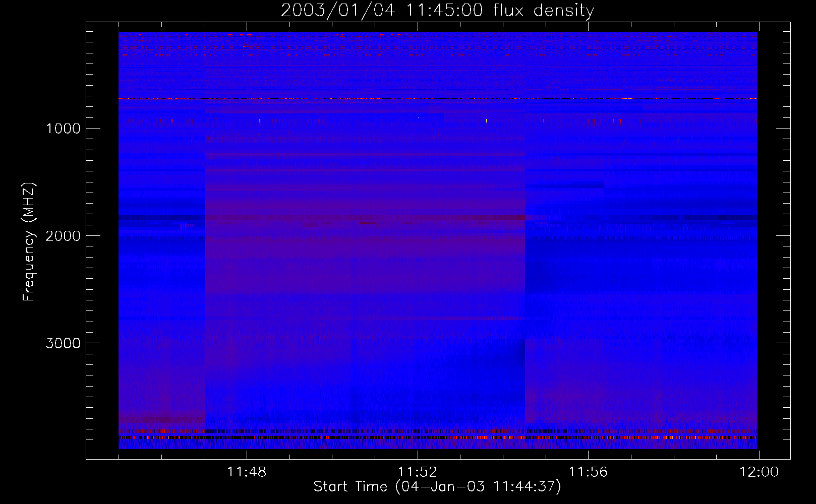Click the 11:52 time tick label
This screenshot has height=504, width=816.
[417, 472]
